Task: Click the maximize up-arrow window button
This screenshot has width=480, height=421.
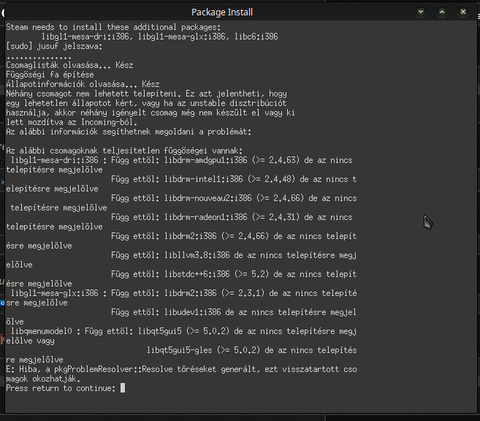Action: coord(442,12)
